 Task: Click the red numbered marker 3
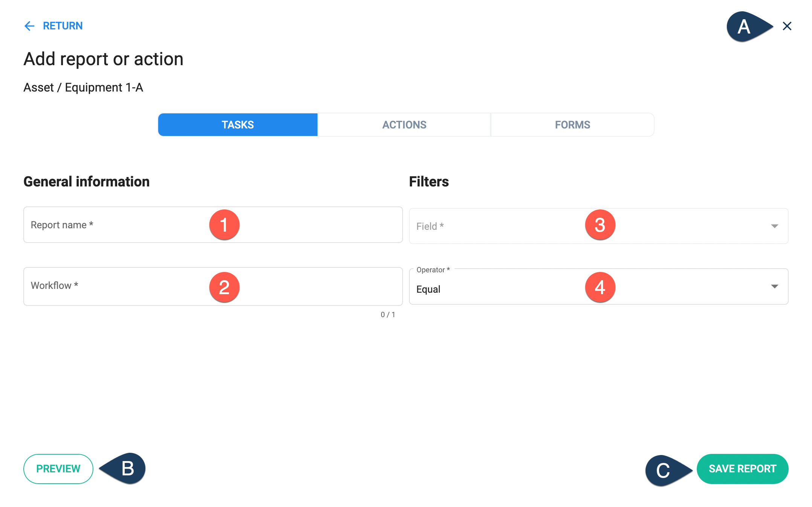[x=600, y=225]
